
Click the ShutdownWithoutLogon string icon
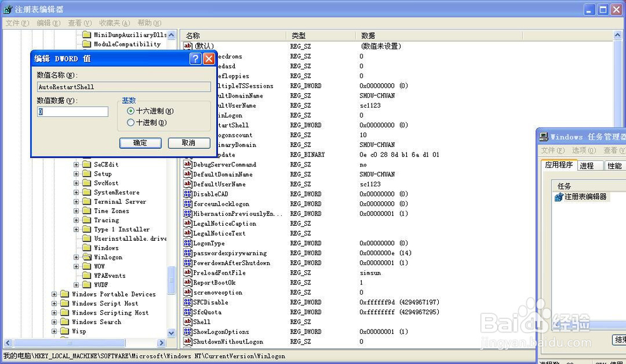pyautogui.click(x=188, y=341)
